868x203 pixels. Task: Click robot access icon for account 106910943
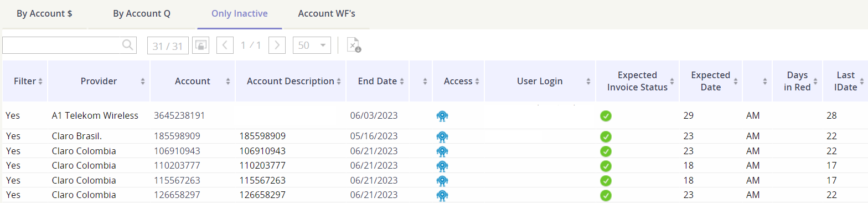point(442,151)
